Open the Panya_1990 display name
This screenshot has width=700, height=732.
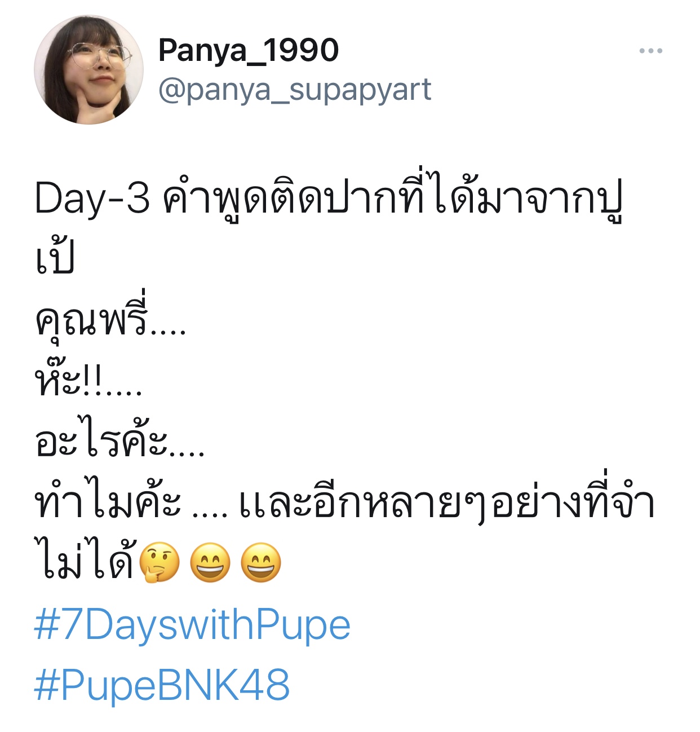click(249, 51)
